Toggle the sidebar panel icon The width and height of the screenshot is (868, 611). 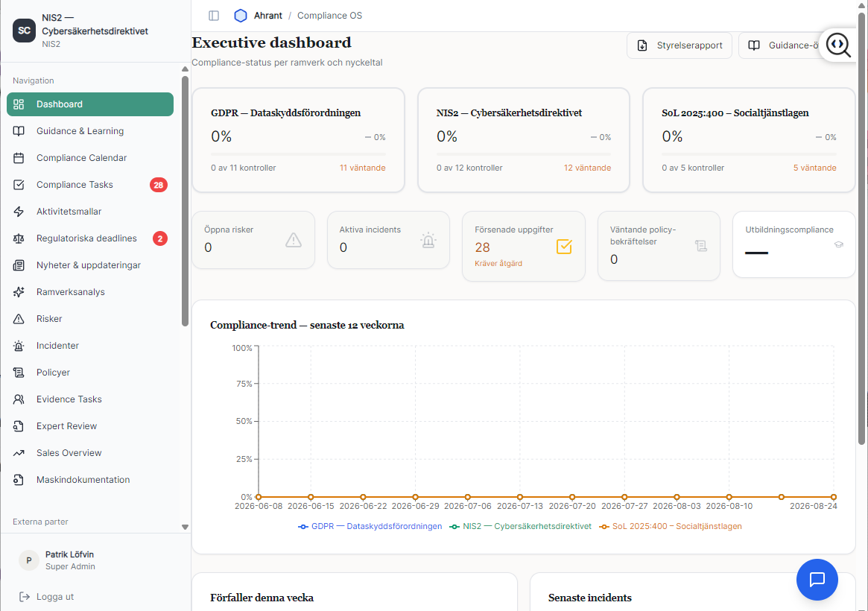(x=214, y=16)
